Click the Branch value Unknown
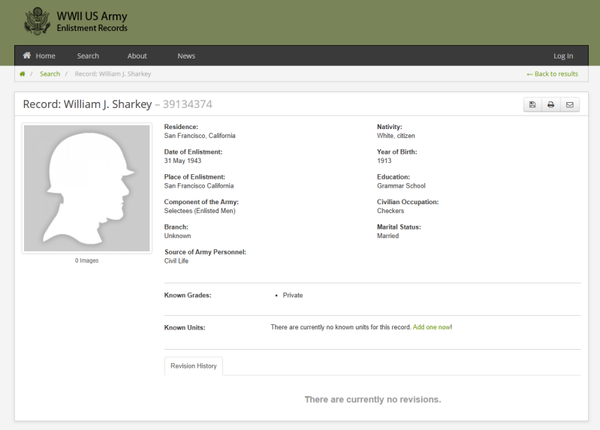The width and height of the screenshot is (600, 430). pos(178,236)
